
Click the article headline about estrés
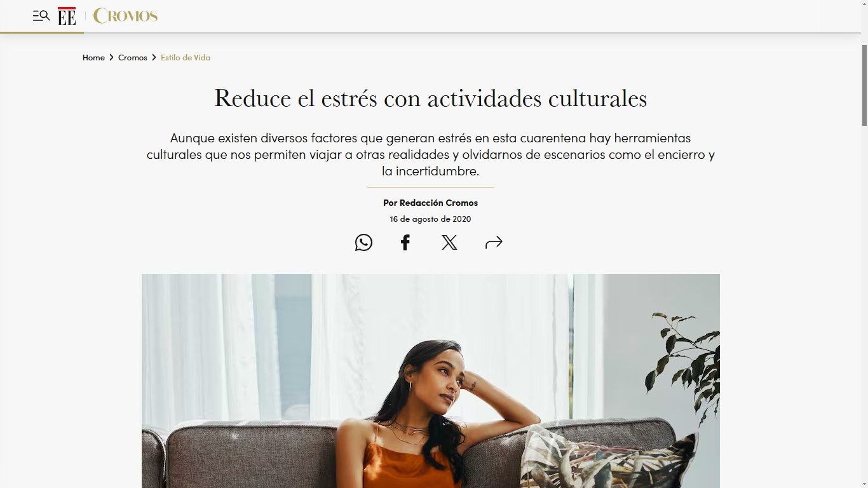[430, 98]
